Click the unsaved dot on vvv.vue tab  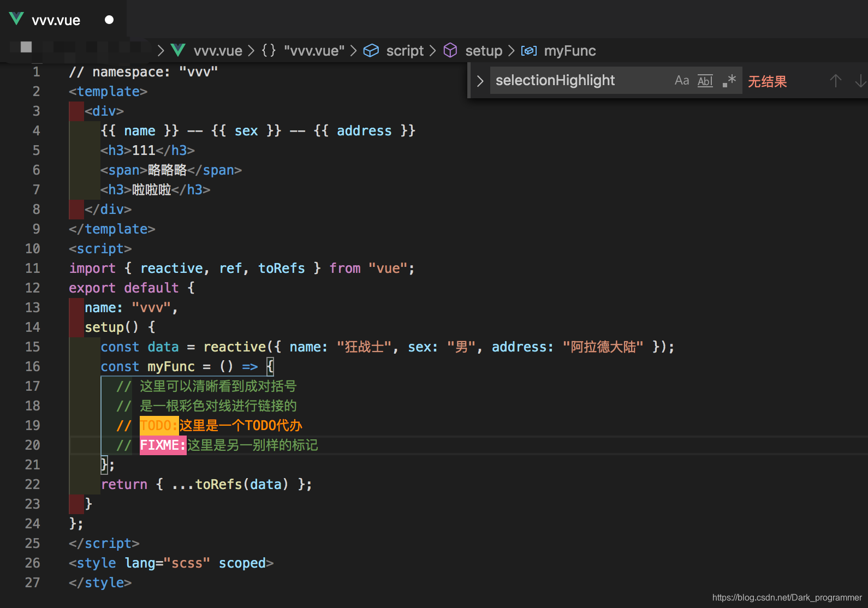click(109, 20)
